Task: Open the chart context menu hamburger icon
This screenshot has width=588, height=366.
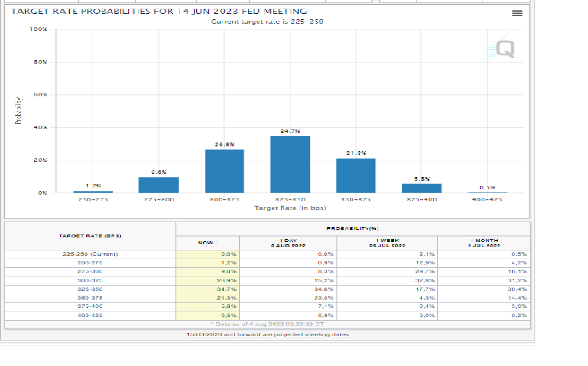Action: pos(517,13)
